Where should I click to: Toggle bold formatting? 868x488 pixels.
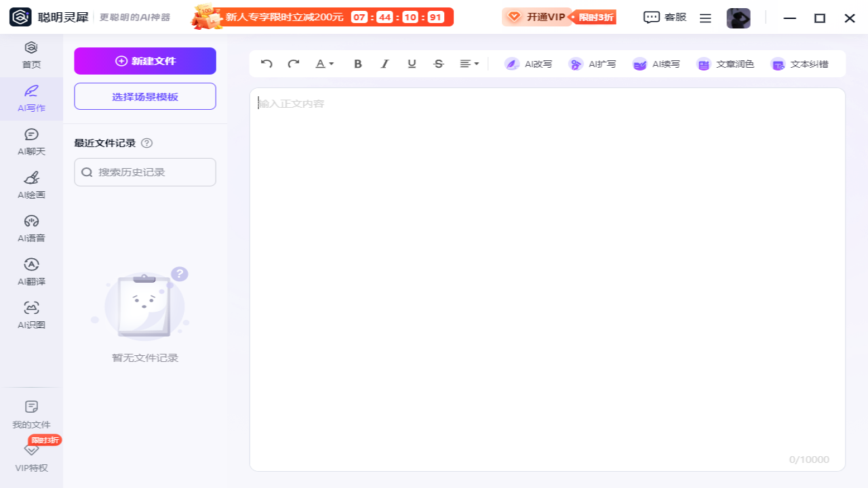click(358, 64)
